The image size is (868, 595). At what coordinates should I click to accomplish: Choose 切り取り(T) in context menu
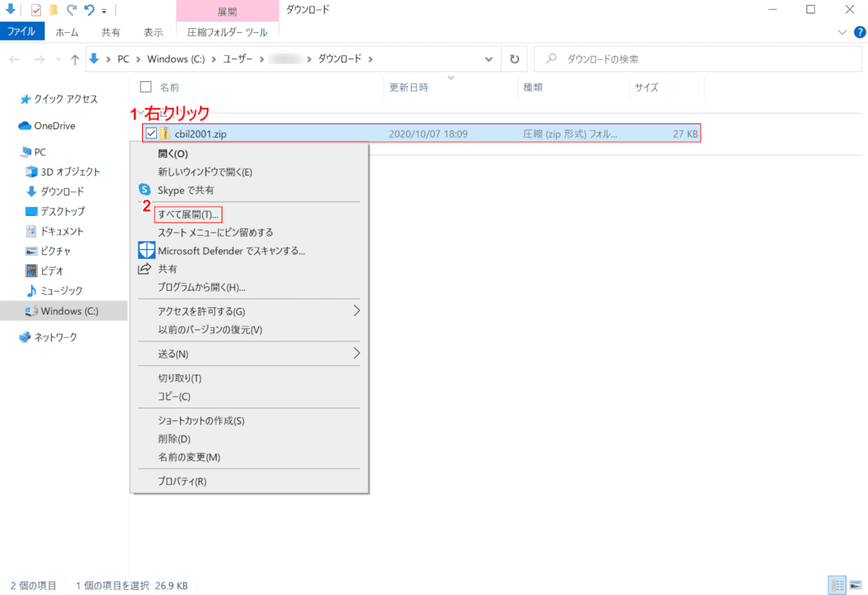[x=248, y=378]
